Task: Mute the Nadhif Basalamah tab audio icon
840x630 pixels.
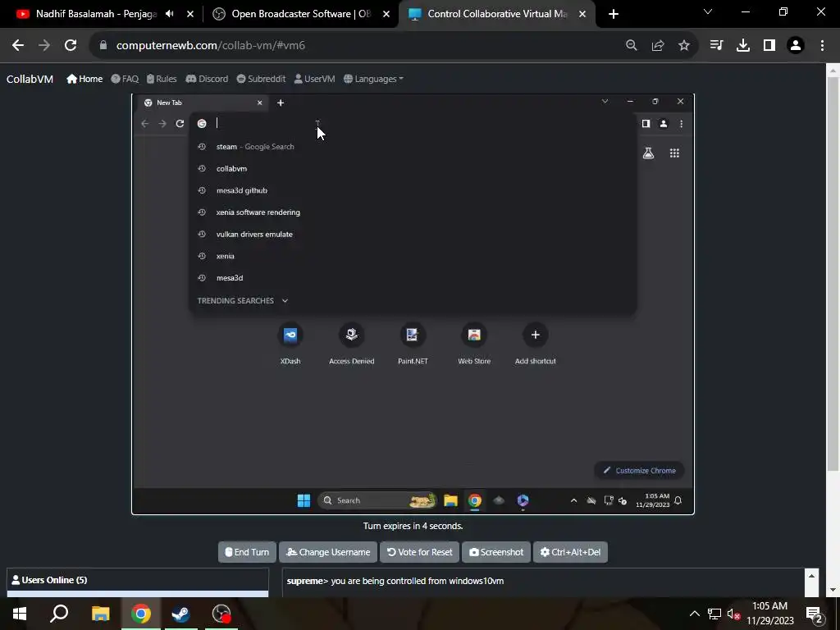Action: [x=170, y=14]
